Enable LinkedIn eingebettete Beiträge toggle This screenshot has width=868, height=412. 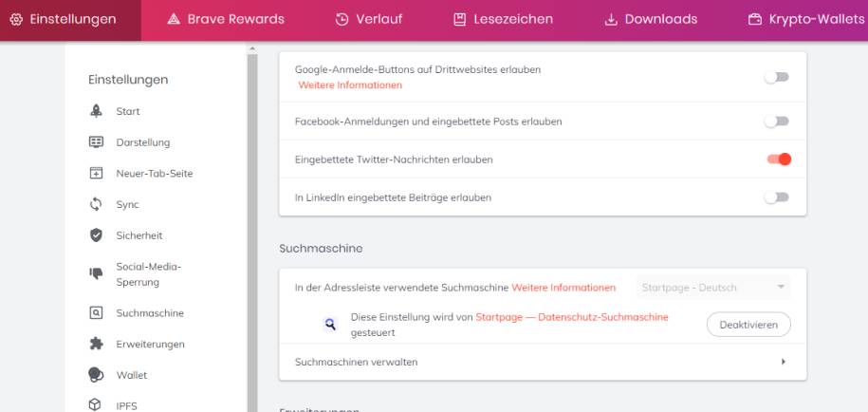pyautogui.click(x=777, y=197)
